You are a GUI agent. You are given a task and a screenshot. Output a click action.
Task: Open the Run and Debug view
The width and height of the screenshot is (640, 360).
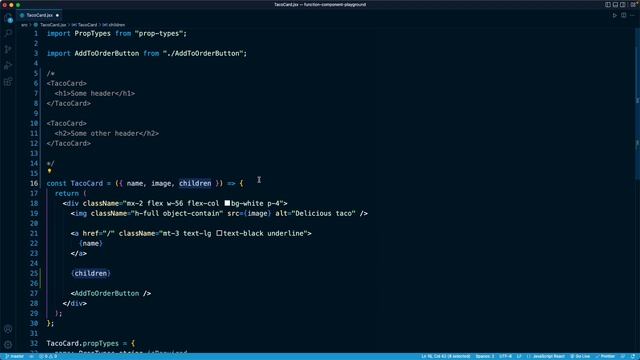tap(8, 65)
